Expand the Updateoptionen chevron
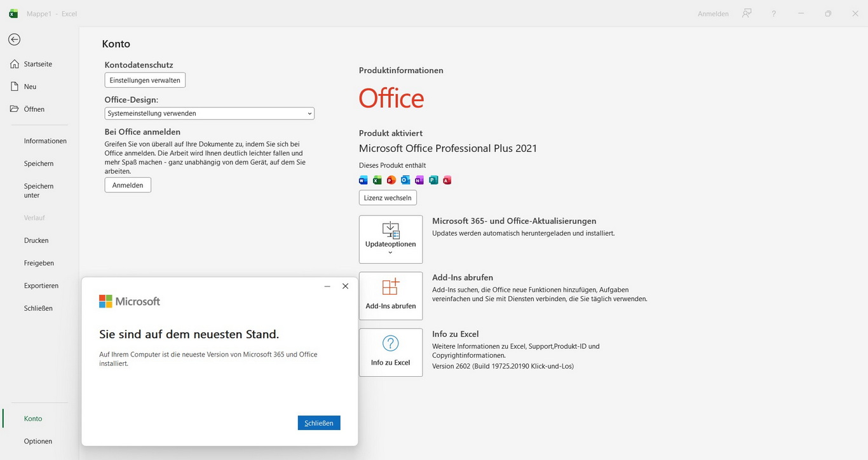This screenshot has height=460, width=868. click(x=390, y=253)
